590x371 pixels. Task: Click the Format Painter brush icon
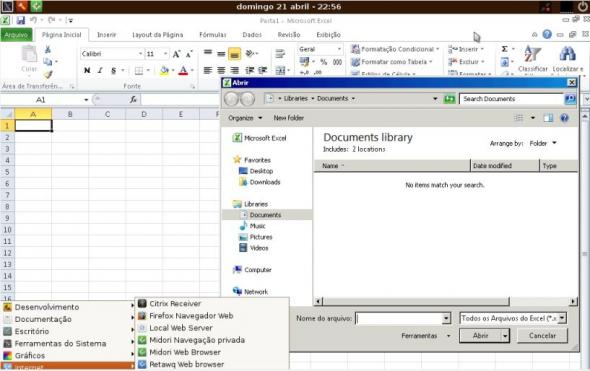tap(48, 75)
